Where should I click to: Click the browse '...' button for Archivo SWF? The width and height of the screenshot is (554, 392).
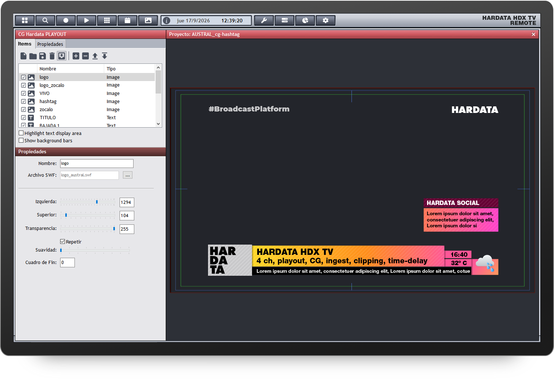(x=128, y=175)
